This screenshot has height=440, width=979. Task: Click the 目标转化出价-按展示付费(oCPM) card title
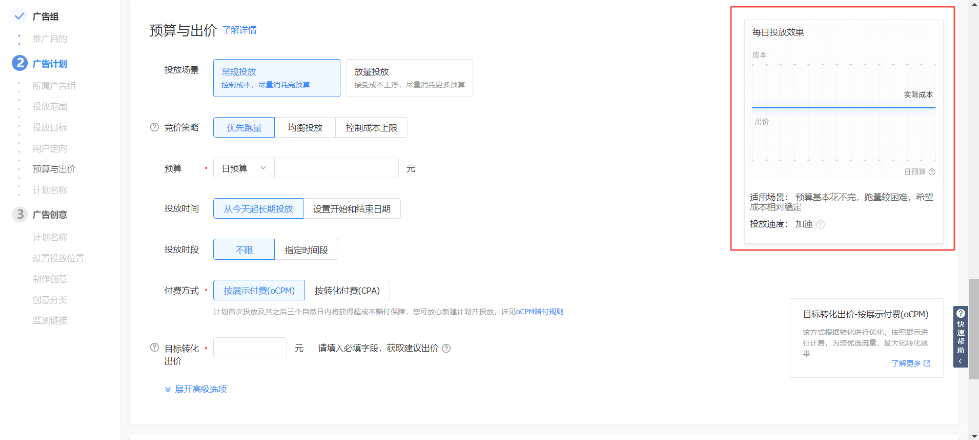click(x=865, y=314)
